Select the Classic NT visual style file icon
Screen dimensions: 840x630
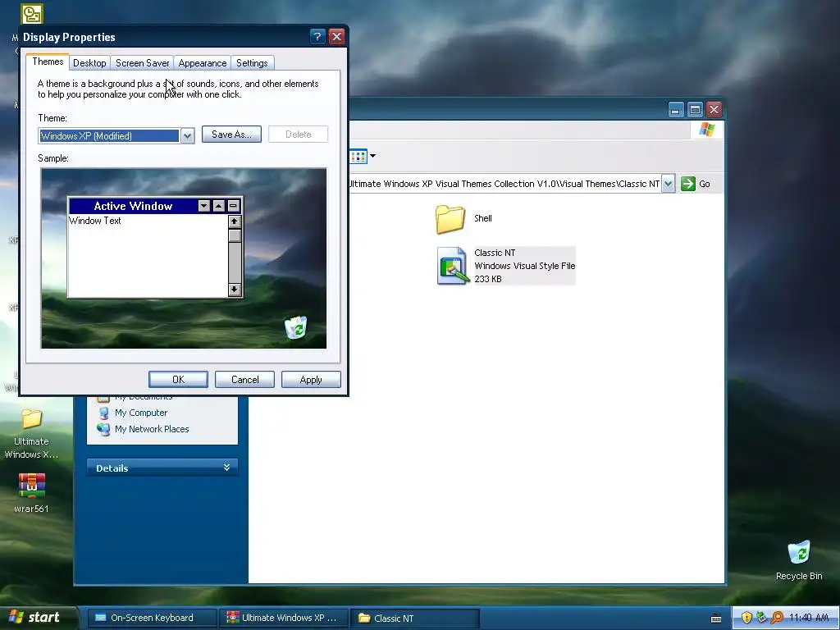(452, 266)
